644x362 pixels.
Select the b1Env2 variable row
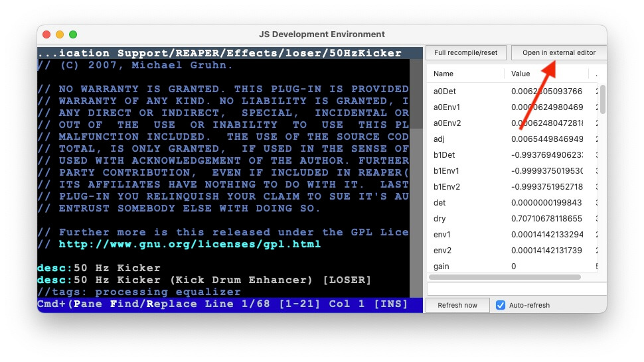click(511, 187)
